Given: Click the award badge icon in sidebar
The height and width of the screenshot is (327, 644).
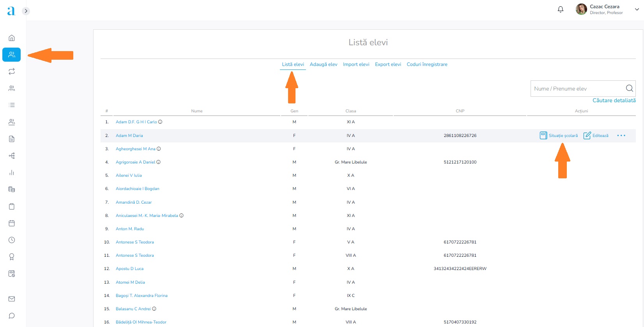Looking at the screenshot, I should [x=12, y=257].
